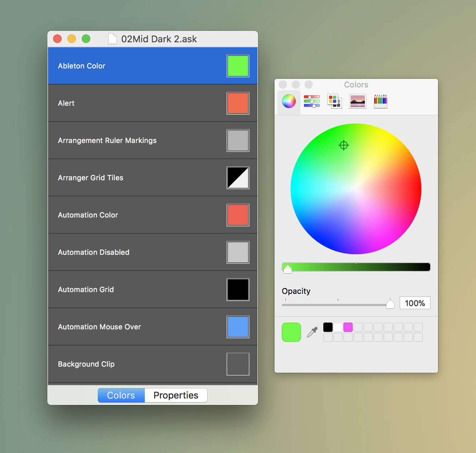Screen dimensions: 476x453
Task: Open the Automation Disabled swatch
Action: point(238,252)
